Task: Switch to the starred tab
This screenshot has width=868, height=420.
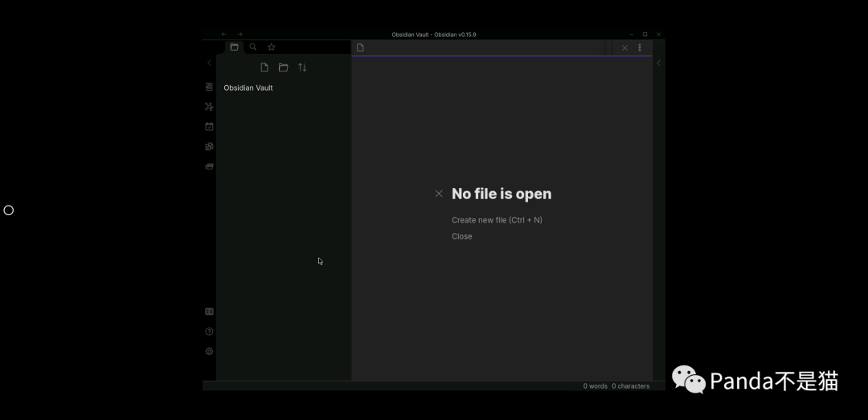Action: click(272, 47)
